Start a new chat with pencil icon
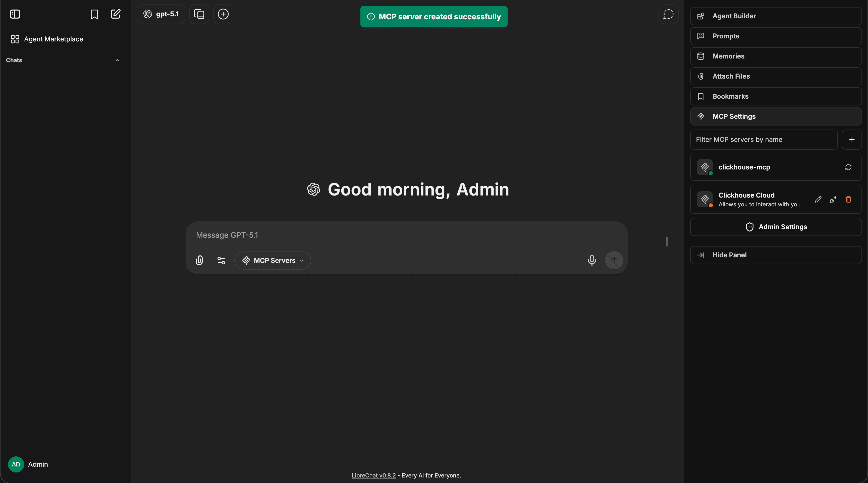Viewport: 868px width, 483px height. tap(116, 14)
